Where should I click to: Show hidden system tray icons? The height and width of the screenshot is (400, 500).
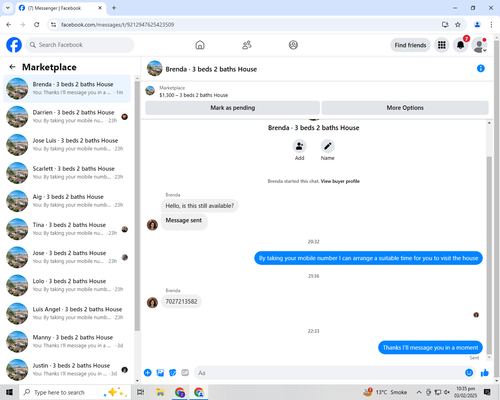pos(419,392)
